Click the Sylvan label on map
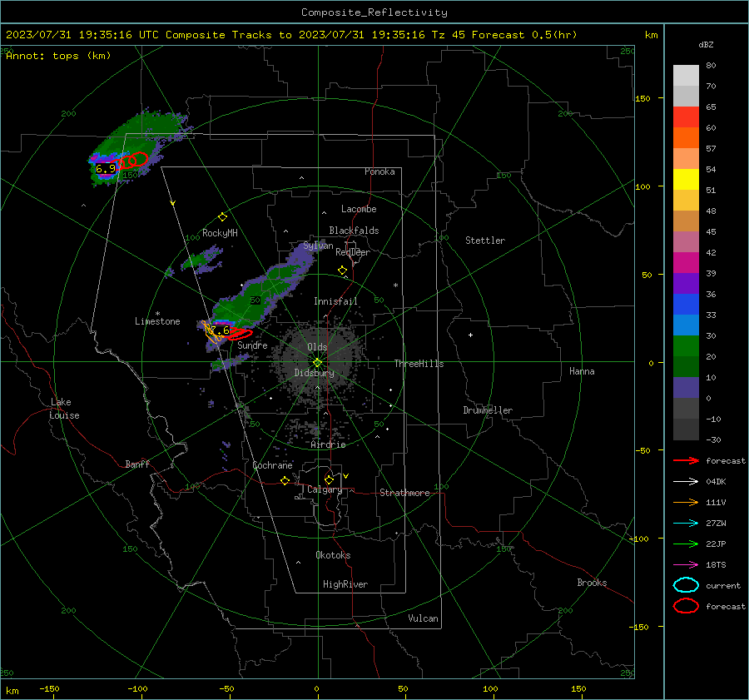The height and width of the screenshot is (700, 749). point(318,246)
